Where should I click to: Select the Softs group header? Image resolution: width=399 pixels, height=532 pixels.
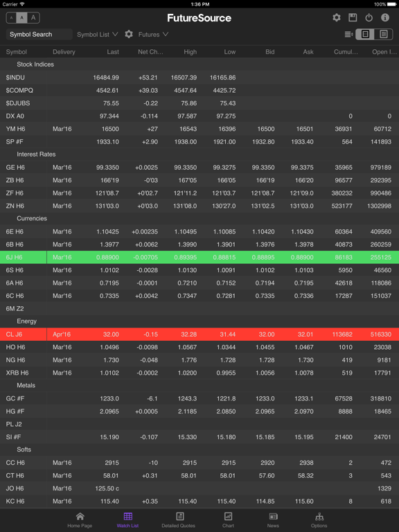pyautogui.click(x=24, y=449)
